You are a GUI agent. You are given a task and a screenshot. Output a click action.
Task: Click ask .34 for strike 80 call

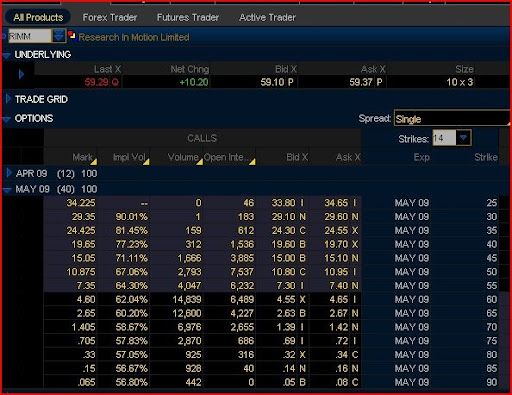coord(342,355)
